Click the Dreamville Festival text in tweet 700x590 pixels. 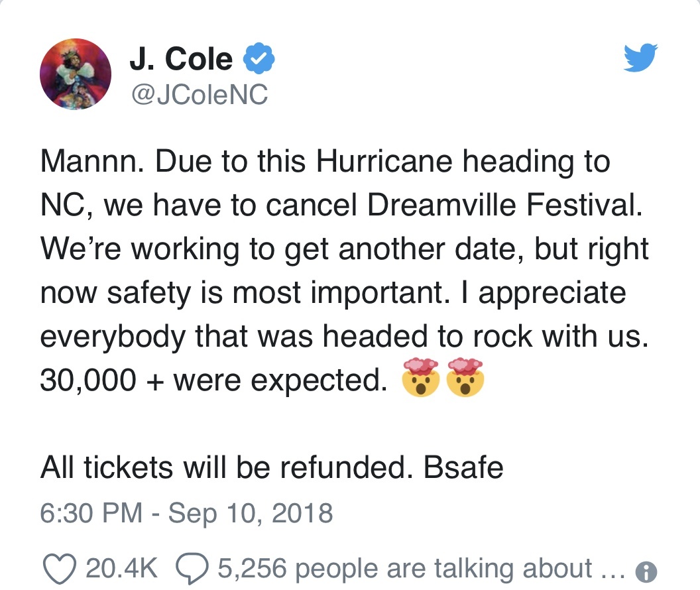(504, 205)
